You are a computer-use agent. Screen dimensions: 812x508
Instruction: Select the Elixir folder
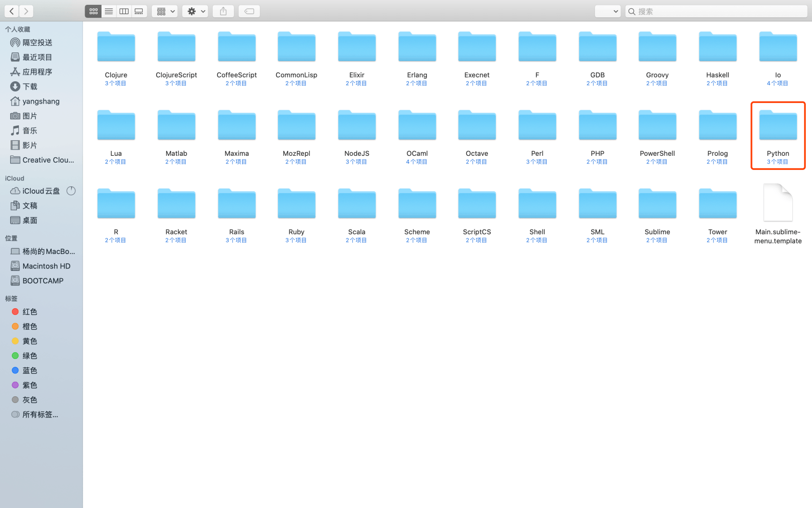357,47
